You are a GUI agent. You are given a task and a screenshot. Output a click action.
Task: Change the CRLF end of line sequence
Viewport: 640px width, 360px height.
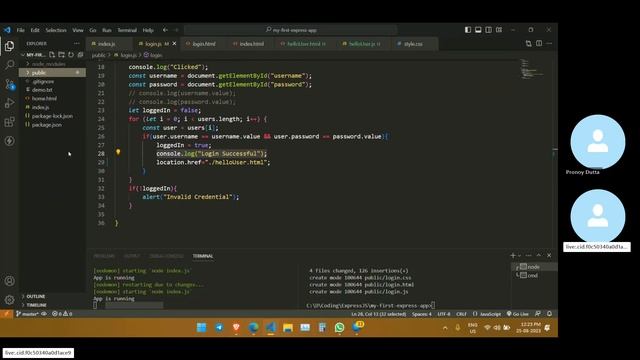pyautogui.click(x=461, y=314)
